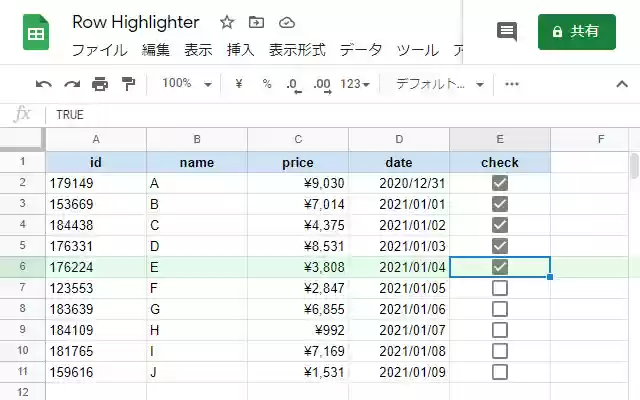Image resolution: width=640 pixels, height=400 pixels.
Task: Redo the last action
Action: (x=72, y=84)
